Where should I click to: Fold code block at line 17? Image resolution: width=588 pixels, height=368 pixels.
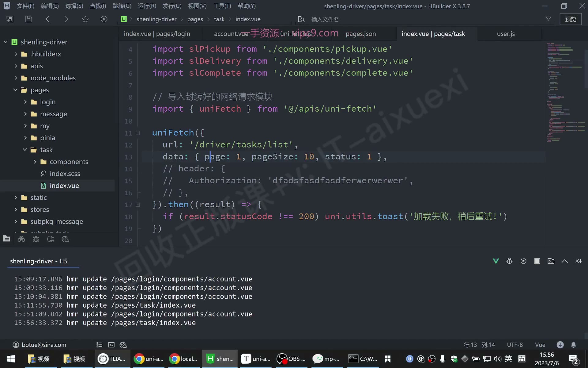tap(138, 205)
